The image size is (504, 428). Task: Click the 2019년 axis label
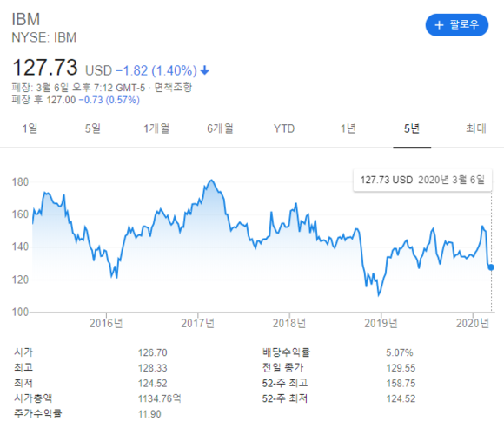(x=381, y=323)
